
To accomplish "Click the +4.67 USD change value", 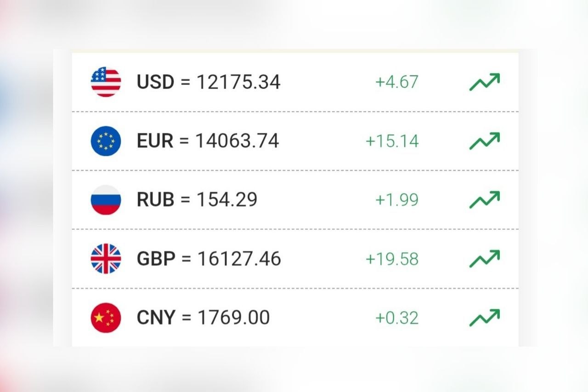I will click(x=397, y=82).
